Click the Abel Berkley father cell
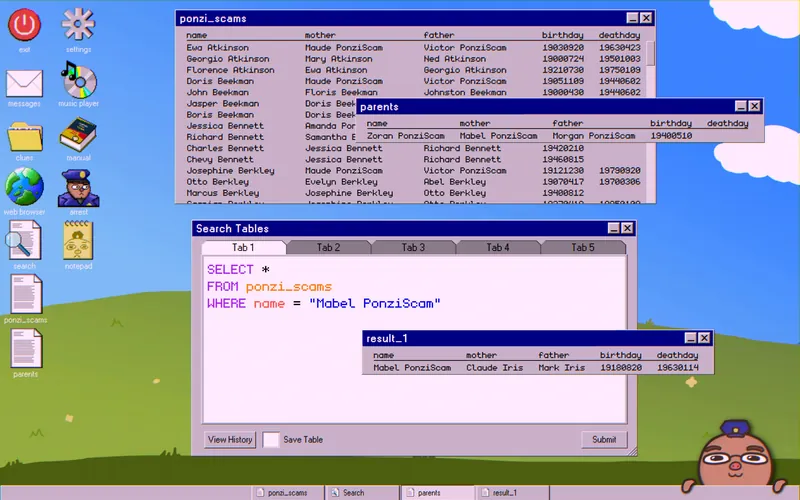This screenshot has height=500, width=800. coord(455,182)
